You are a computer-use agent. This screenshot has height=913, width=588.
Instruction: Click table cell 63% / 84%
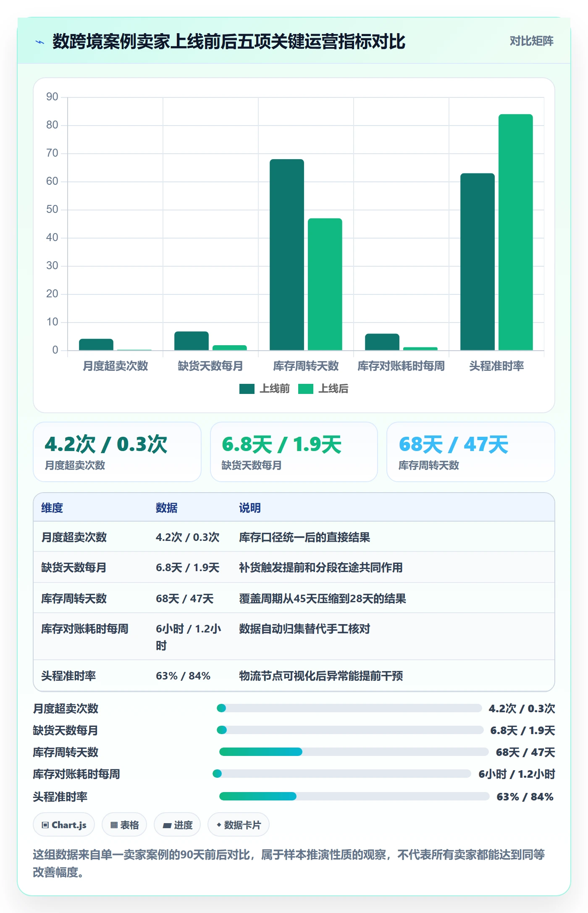pos(183,676)
